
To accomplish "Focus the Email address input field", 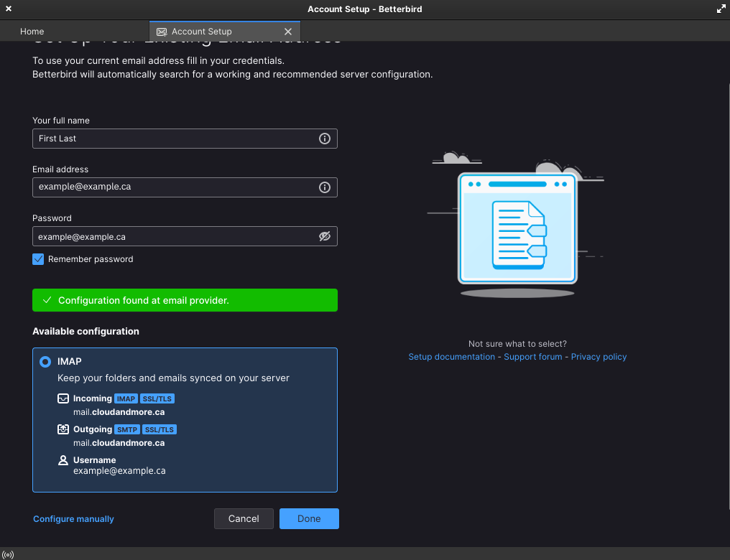I will [185, 187].
